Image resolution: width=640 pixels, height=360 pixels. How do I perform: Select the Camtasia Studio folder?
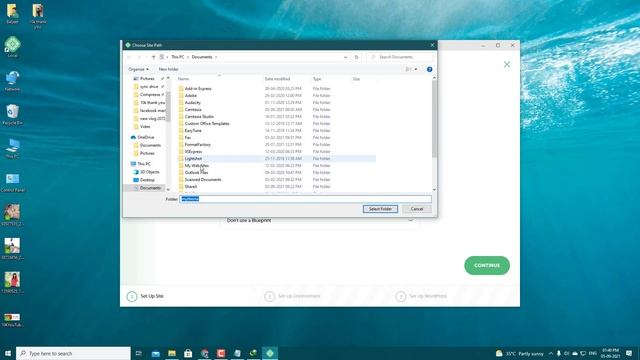coord(199,117)
